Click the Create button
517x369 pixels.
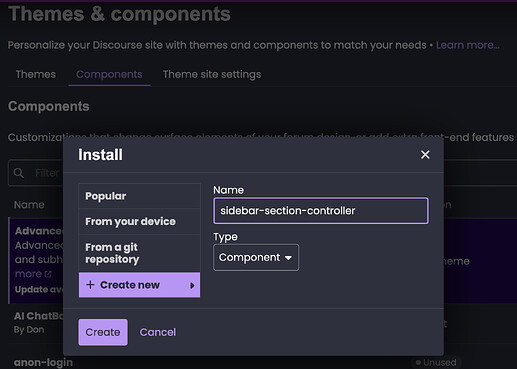(x=103, y=332)
